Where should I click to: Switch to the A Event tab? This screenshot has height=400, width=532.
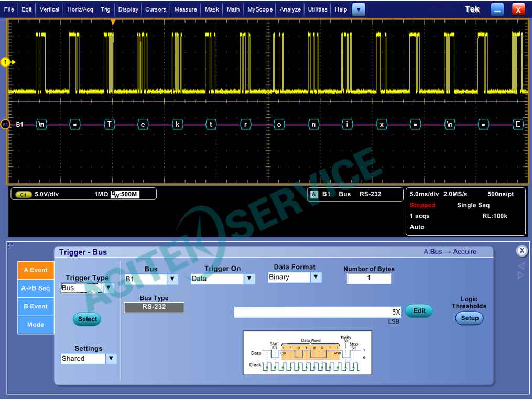[x=36, y=270]
